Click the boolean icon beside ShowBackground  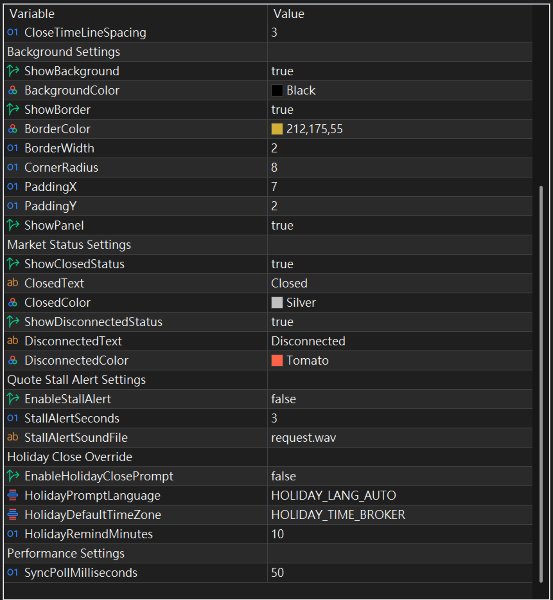13,71
